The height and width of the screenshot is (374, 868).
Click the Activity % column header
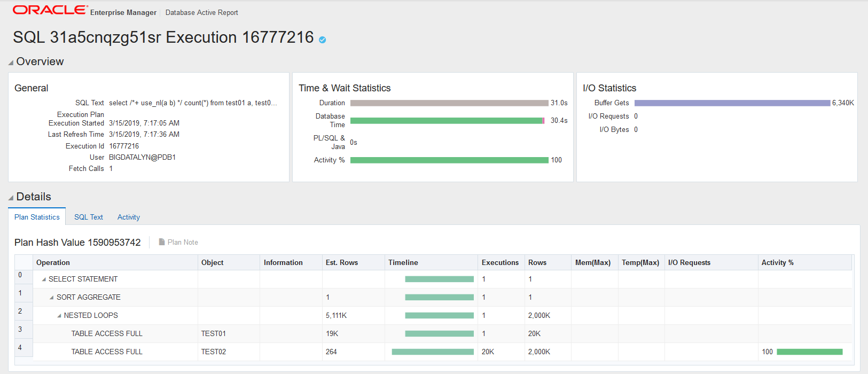pos(804,262)
